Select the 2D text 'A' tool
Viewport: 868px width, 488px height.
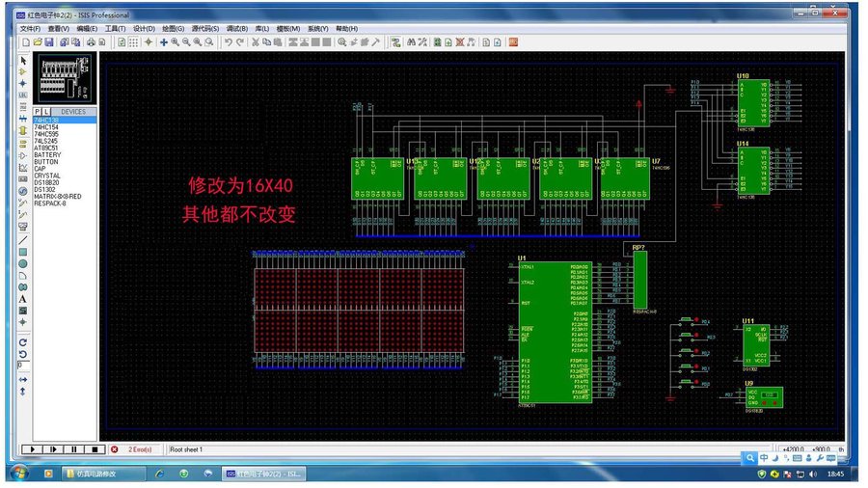[23, 298]
